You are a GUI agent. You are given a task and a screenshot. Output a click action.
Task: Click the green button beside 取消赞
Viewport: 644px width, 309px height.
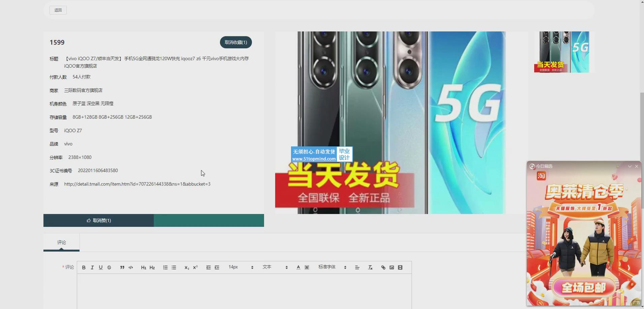(x=209, y=220)
